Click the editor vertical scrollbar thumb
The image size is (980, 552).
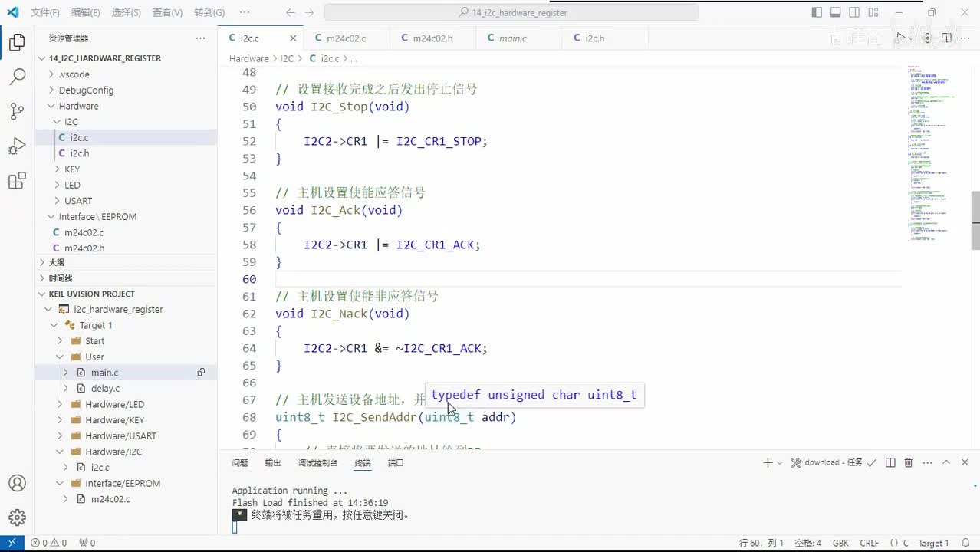coord(975,220)
